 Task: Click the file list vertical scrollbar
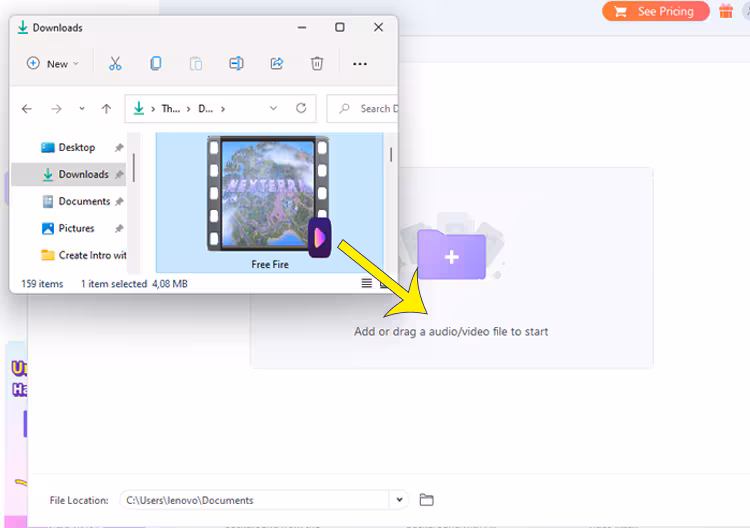(x=391, y=154)
